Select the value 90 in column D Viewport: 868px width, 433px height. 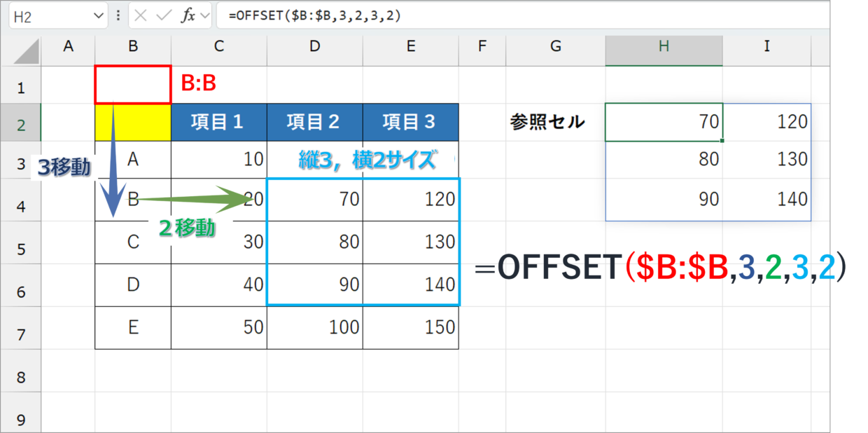point(315,284)
